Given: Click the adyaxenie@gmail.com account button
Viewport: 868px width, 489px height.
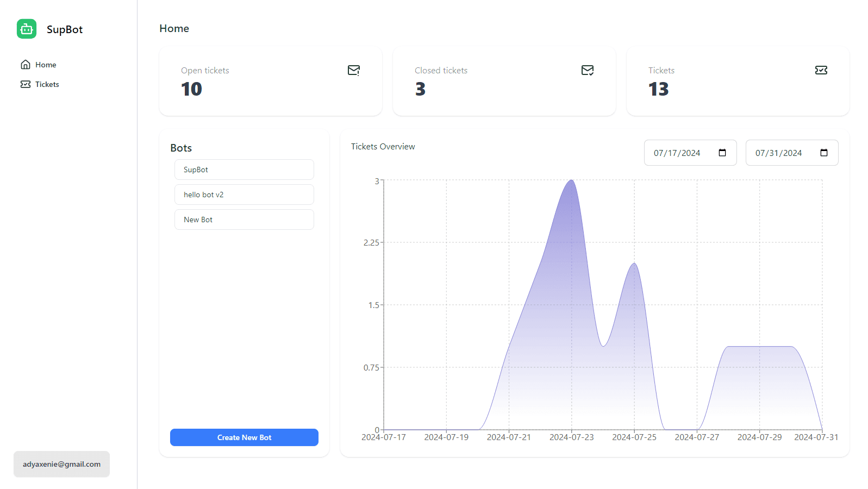Looking at the screenshot, I should (61, 464).
